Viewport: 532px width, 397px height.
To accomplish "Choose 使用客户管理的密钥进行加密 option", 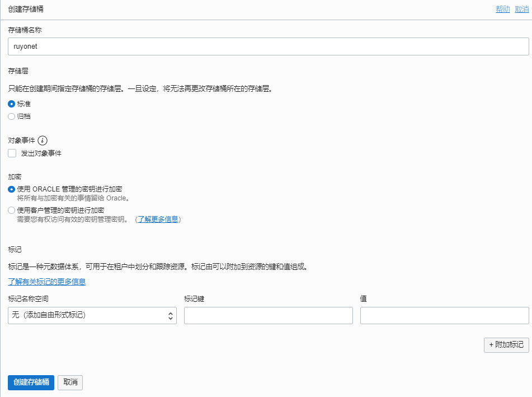I will (12, 211).
